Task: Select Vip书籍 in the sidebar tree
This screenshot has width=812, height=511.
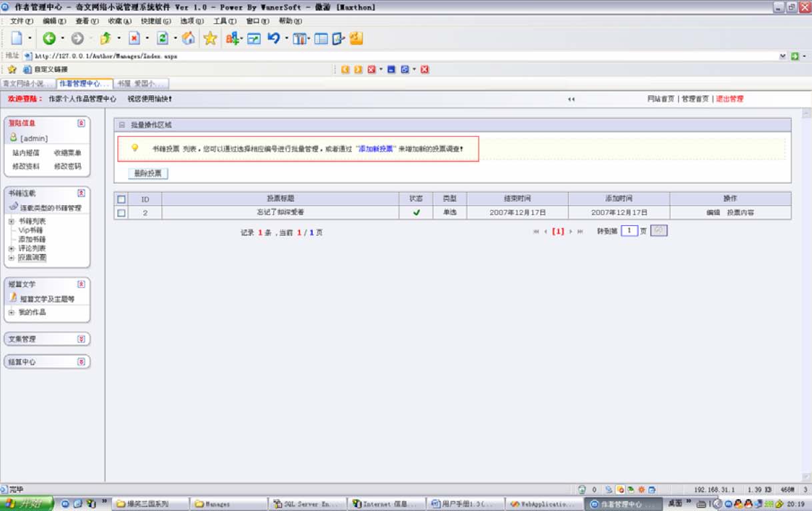Action: pyautogui.click(x=31, y=231)
